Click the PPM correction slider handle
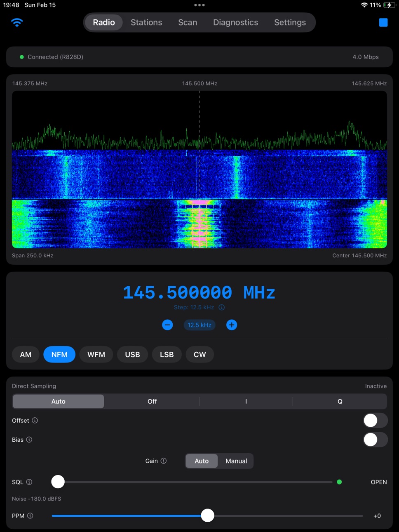This screenshot has width=399, height=532. coord(207,516)
